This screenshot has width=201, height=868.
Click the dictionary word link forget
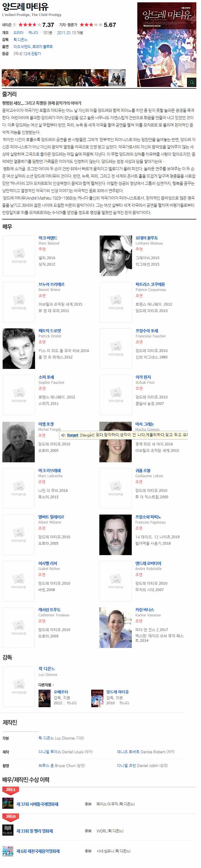(x=72, y=435)
